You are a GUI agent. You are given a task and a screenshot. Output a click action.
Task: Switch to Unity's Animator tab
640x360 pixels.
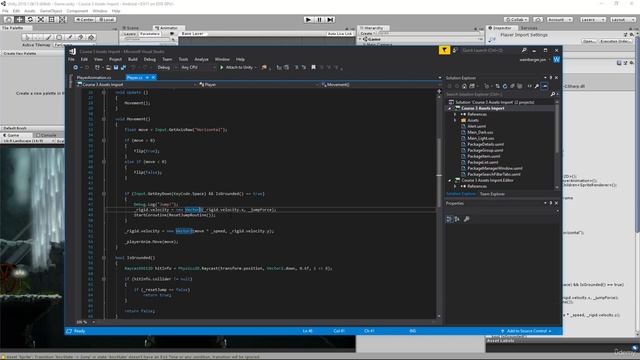(167, 28)
